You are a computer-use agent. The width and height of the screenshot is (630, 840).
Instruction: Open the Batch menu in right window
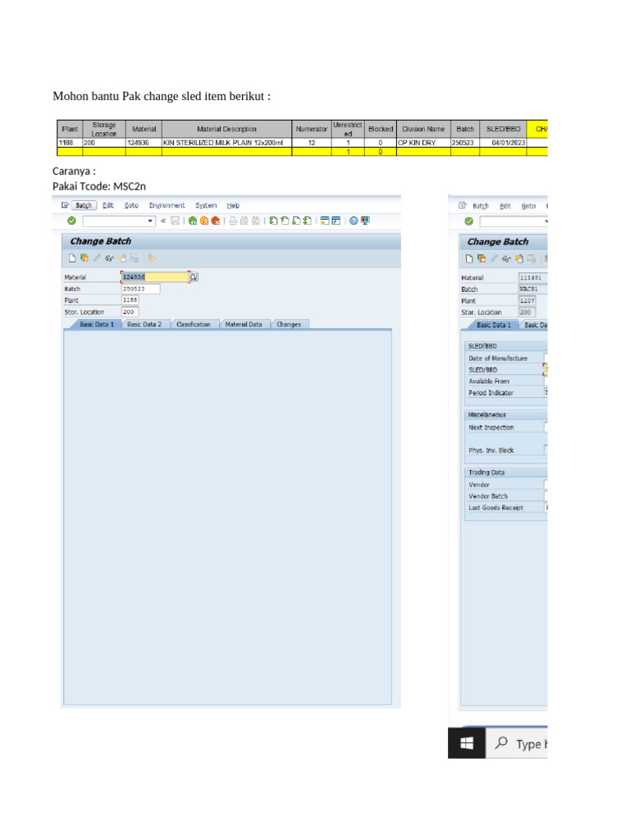click(x=481, y=206)
